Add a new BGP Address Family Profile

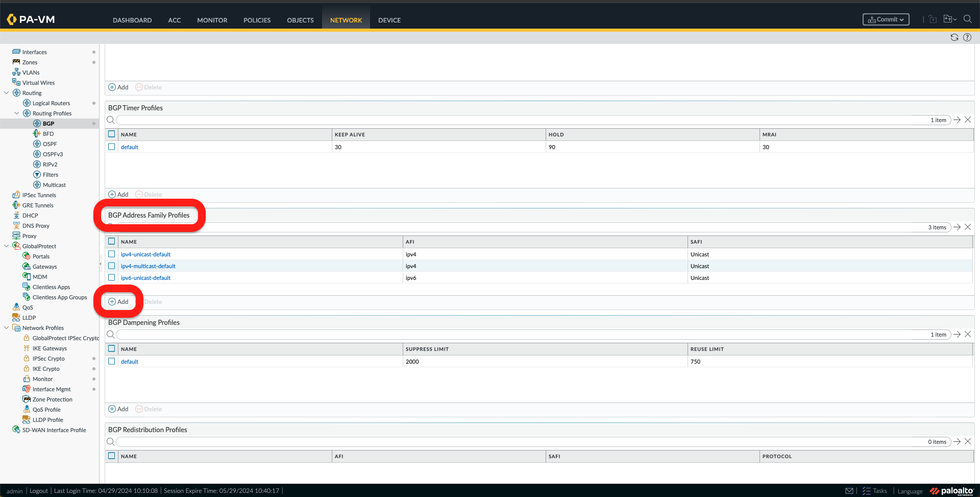(x=118, y=301)
